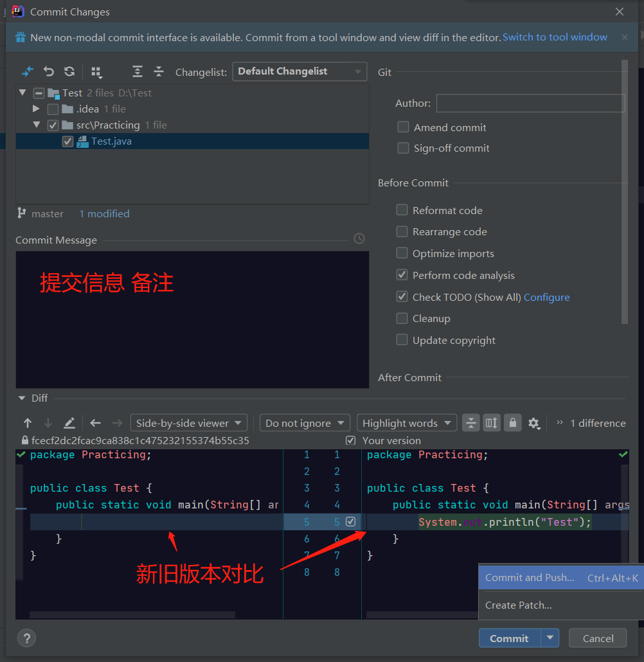
Task: Open diff settings gear icon
Action: 534,423
